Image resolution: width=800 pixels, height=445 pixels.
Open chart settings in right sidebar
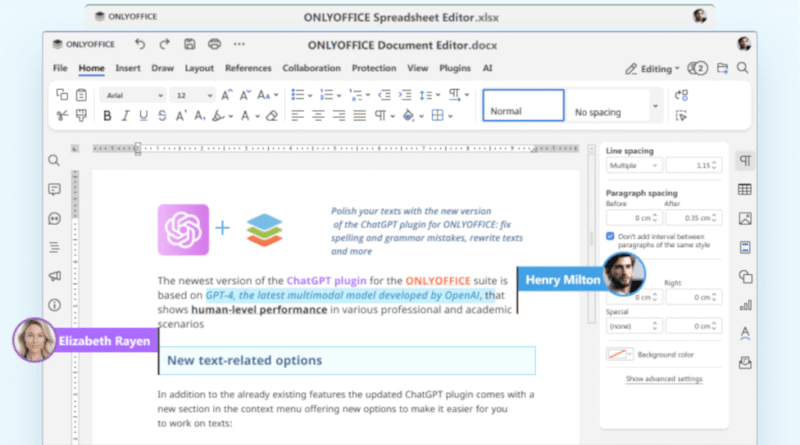745,305
